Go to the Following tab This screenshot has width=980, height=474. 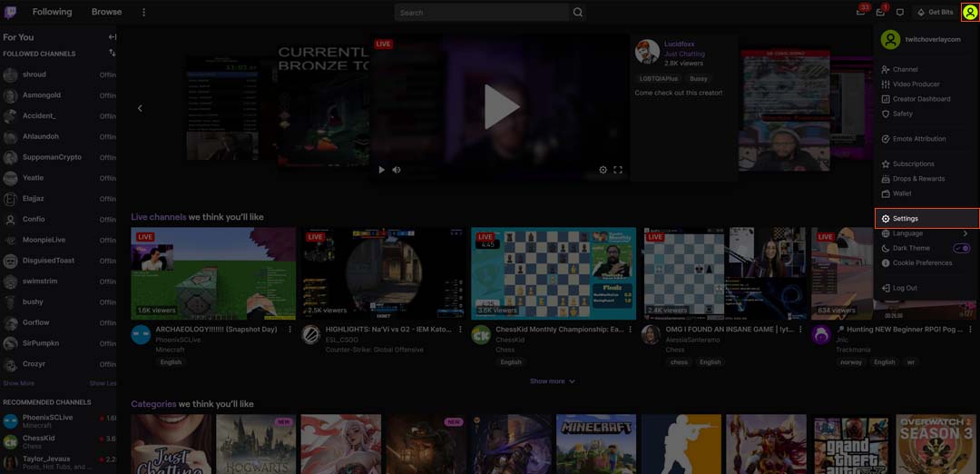coord(52,12)
